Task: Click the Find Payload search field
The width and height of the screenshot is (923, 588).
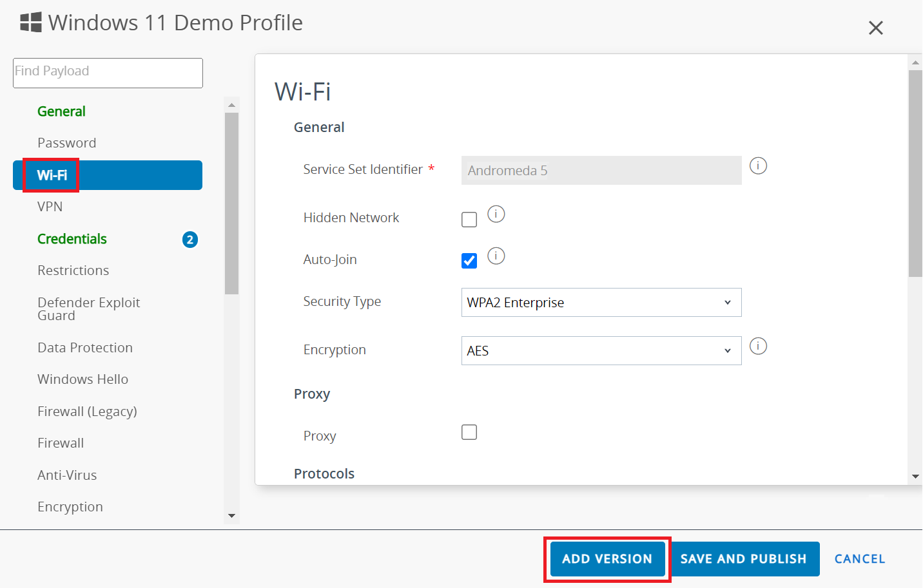Action: tap(108, 73)
